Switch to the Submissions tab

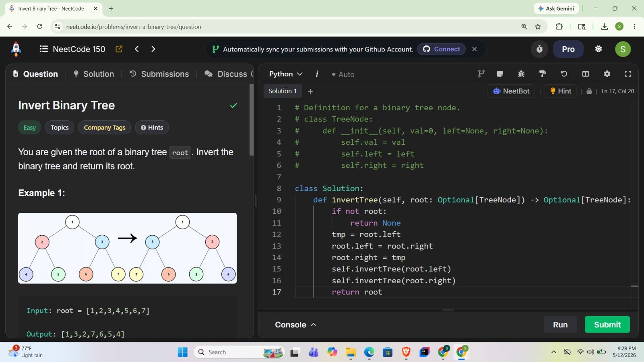[x=159, y=74]
